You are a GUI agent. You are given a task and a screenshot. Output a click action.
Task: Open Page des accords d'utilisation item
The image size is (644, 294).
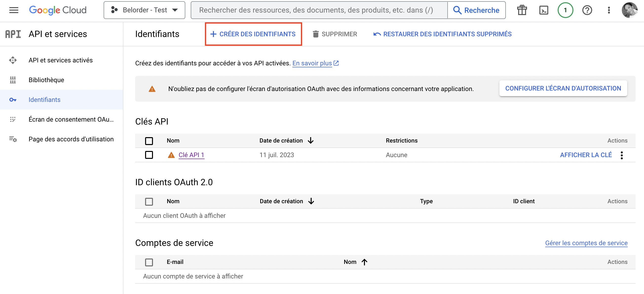point(61,139)
